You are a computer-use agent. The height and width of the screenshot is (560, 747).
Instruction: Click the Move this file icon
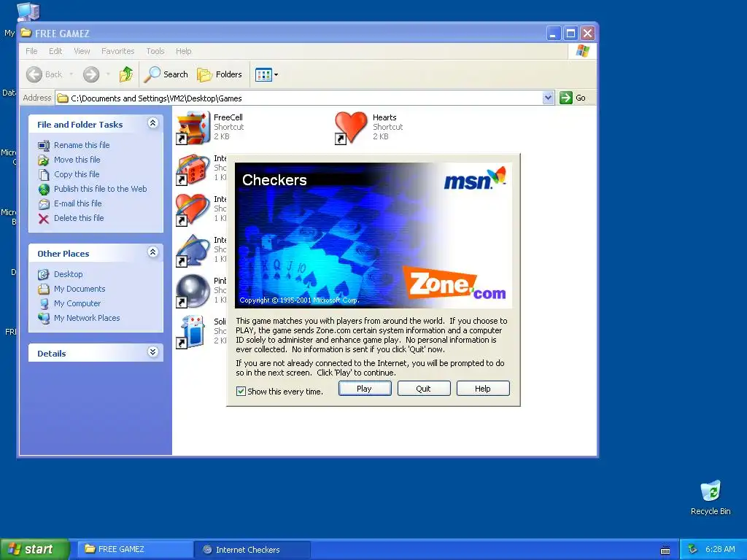tap(44, 160)
